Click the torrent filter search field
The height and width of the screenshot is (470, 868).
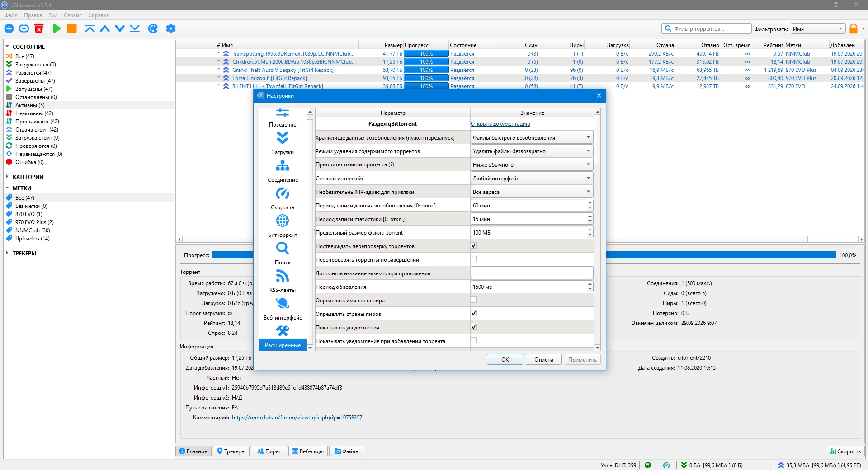point(706,28)
